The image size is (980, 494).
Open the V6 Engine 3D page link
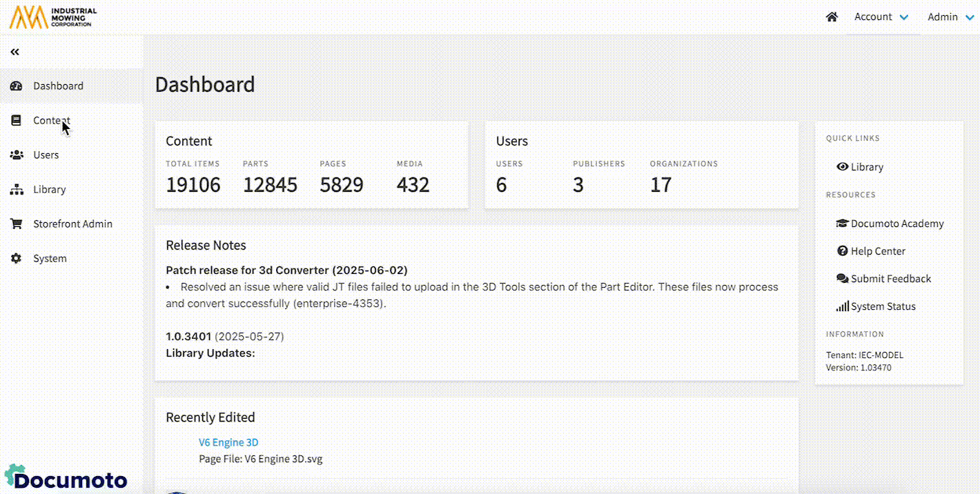click(x=228, y=442)
